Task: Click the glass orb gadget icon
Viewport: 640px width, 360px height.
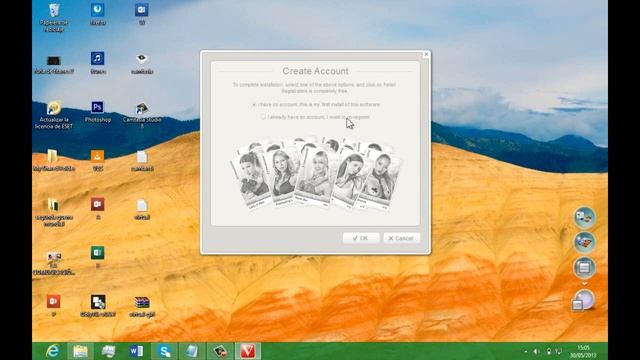Action: coord(584,301)
